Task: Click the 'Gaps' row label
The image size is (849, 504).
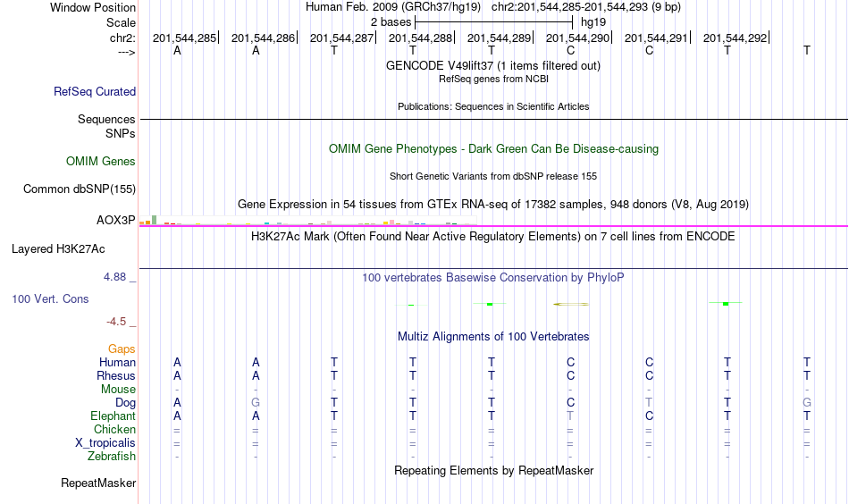Action: (122, 349)
